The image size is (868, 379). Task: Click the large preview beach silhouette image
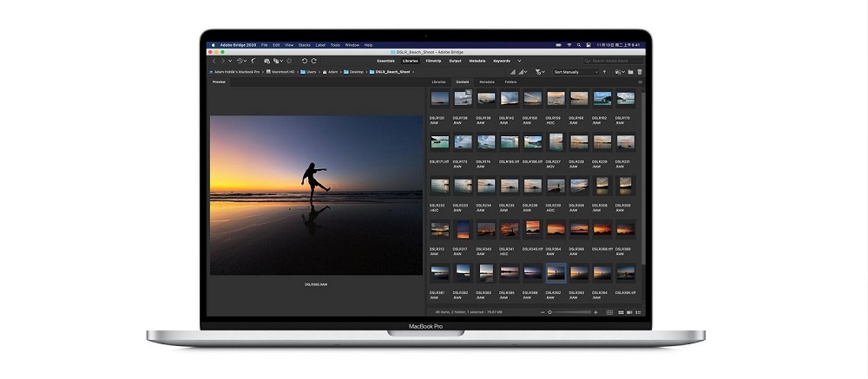(x=316, y=195)
